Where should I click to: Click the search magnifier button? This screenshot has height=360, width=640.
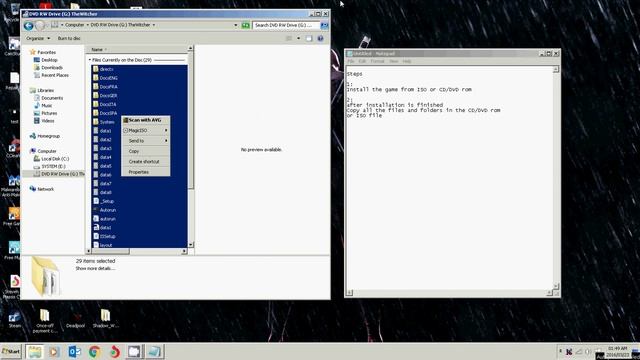(x=324, y=25)
